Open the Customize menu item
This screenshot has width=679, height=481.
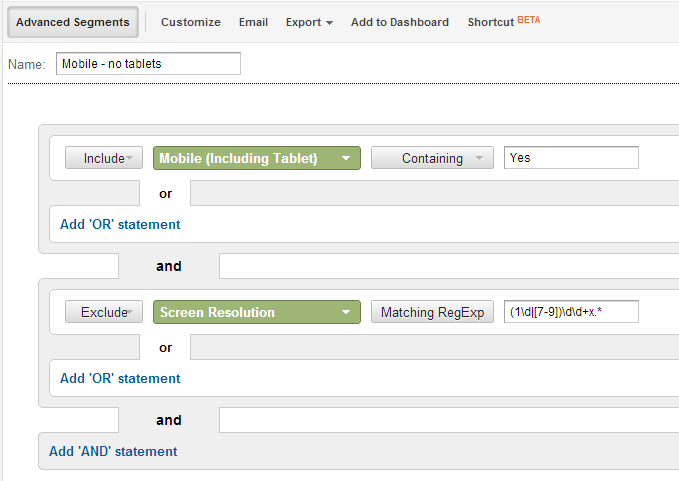click(190, 22)
